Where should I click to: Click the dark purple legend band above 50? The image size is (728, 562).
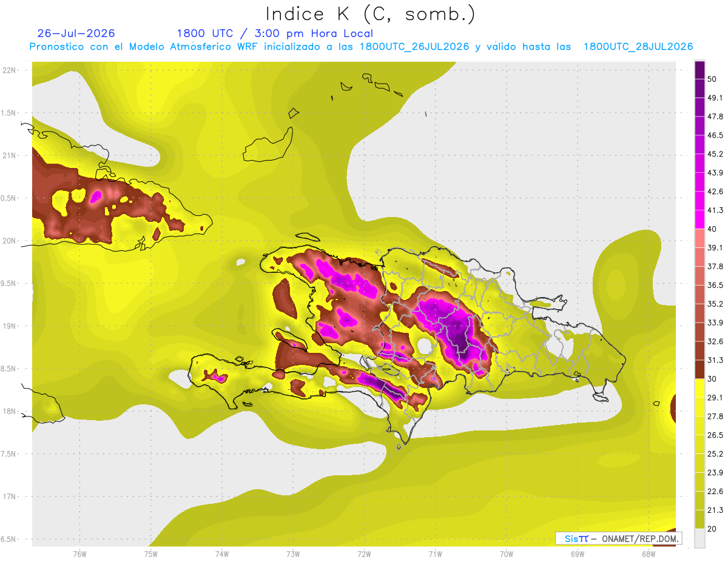pyautogui.click(x=700, y=69)
